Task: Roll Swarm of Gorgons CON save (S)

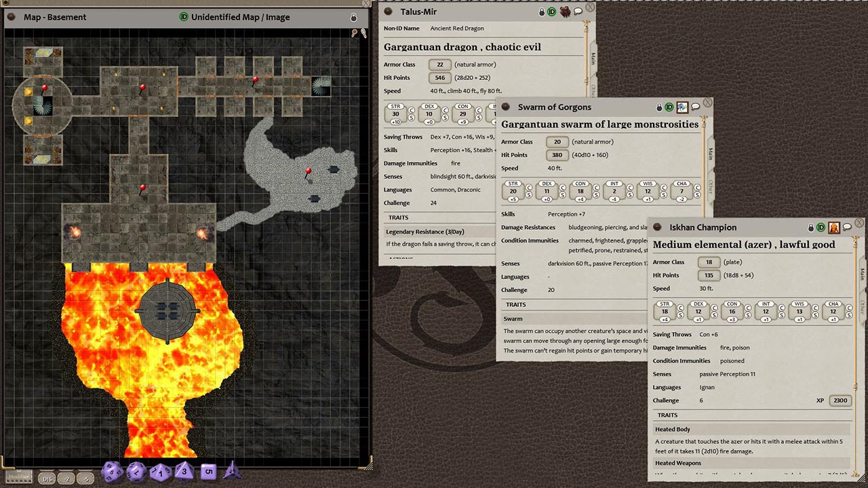Action: pos(596,195)
